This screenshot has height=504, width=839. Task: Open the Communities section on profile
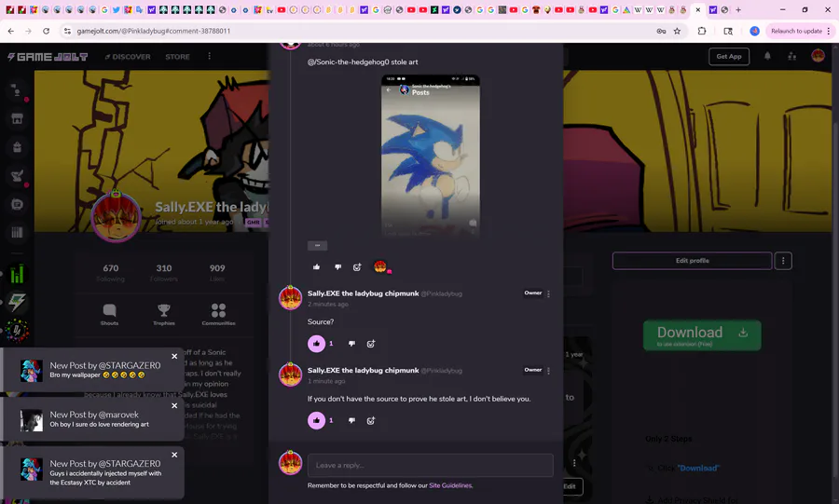click(218, 314)
